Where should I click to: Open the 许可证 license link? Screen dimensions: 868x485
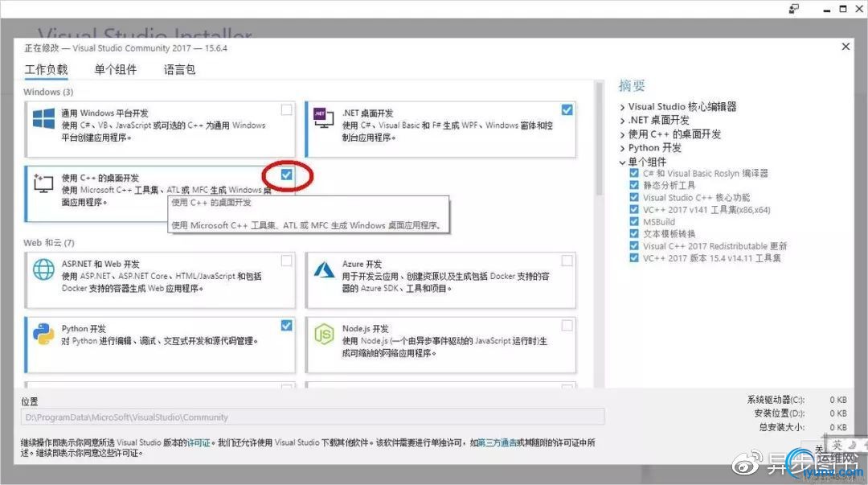tap(199, 442)
